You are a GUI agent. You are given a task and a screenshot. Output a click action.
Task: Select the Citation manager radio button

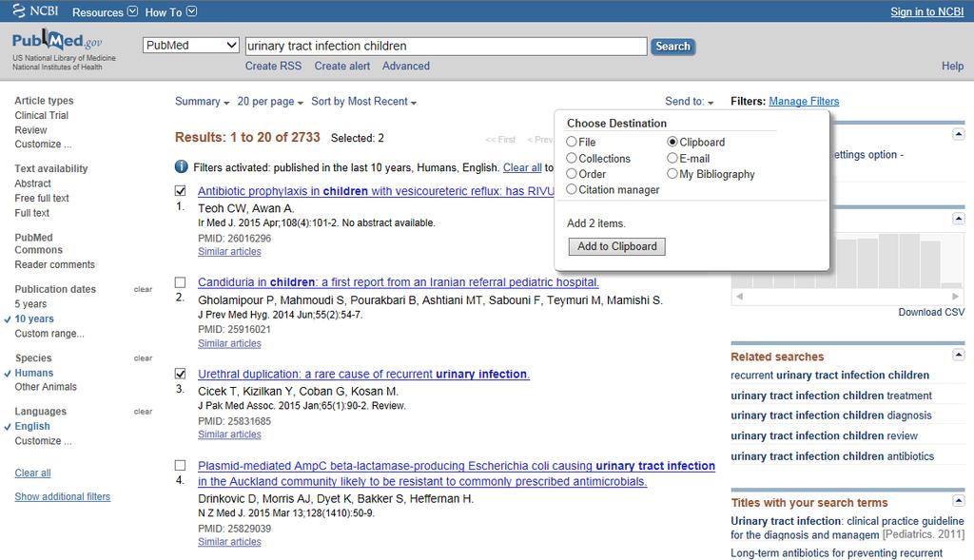tap(572, 189)
